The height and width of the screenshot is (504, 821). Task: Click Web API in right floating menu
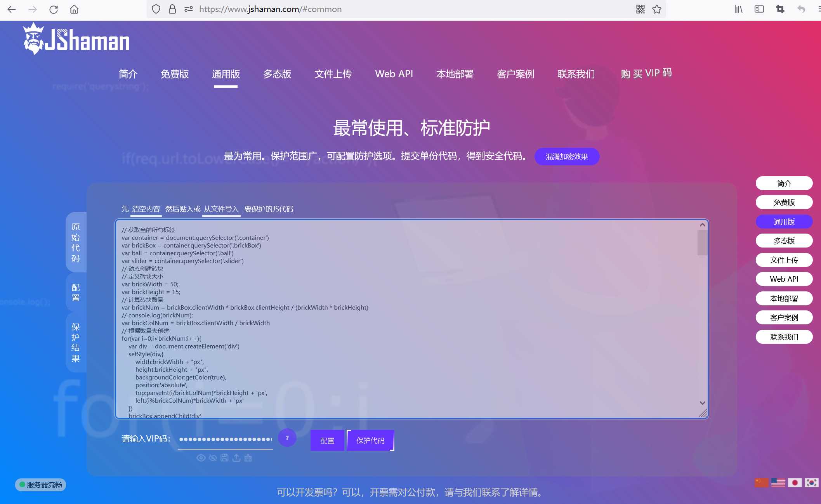784,279
